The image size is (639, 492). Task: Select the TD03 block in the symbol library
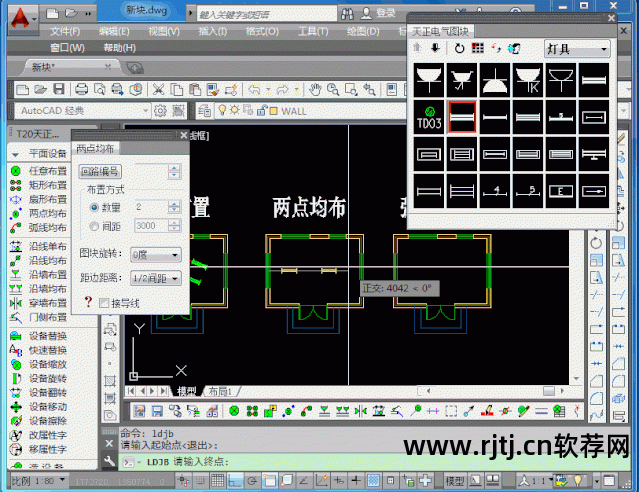(x=428, y=118)
